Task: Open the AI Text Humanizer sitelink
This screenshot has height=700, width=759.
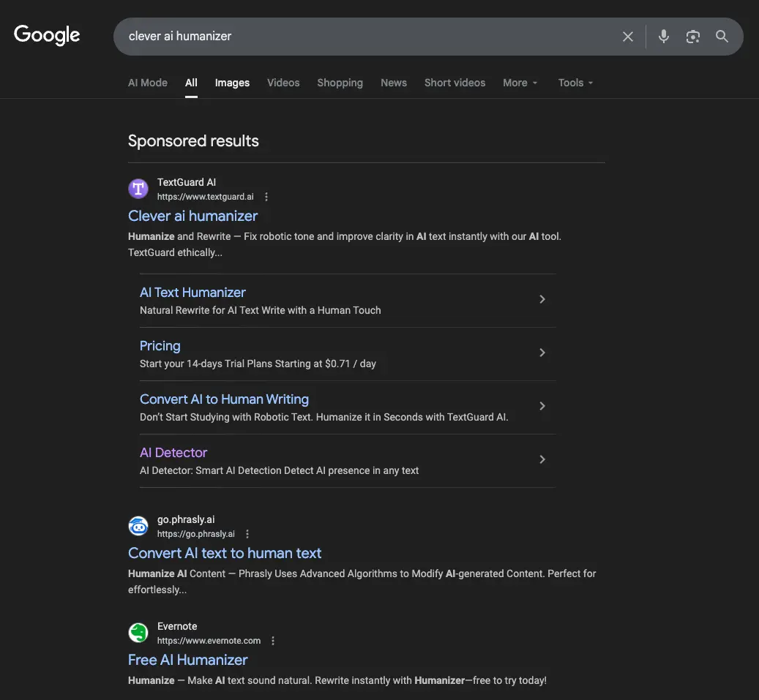Action: [192, 292]
